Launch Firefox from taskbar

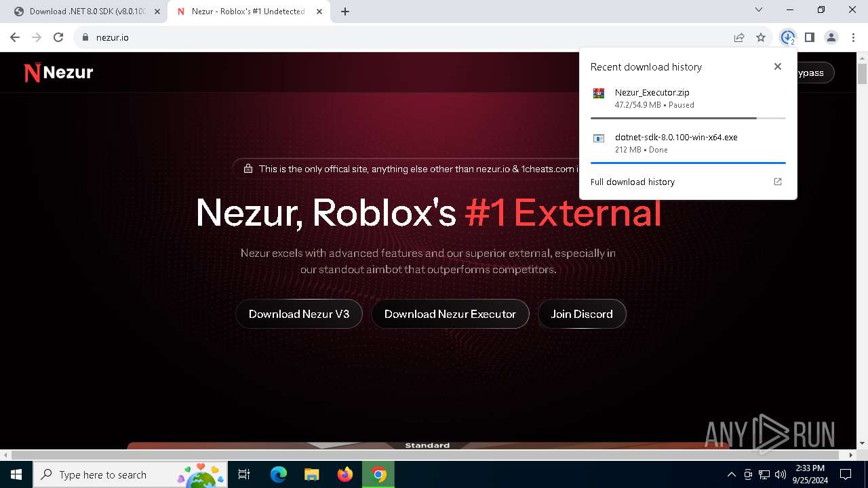pyautogui.click(x=345, y=474)
